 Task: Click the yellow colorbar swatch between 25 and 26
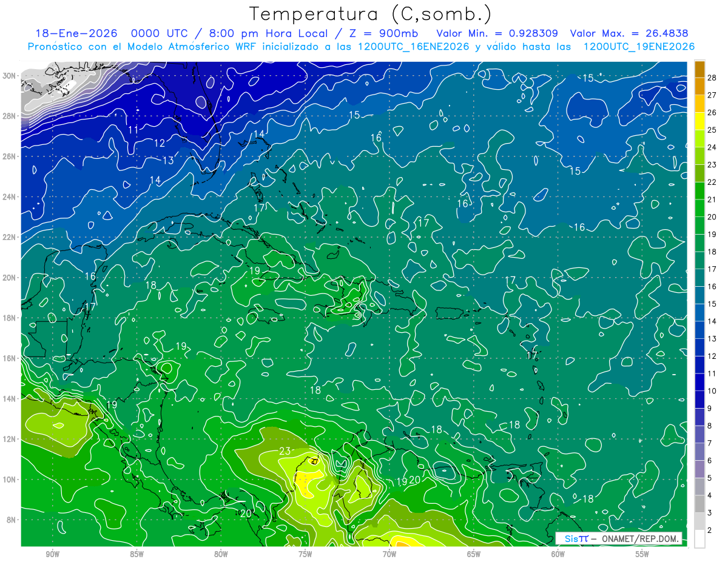[x=699, y=121]
